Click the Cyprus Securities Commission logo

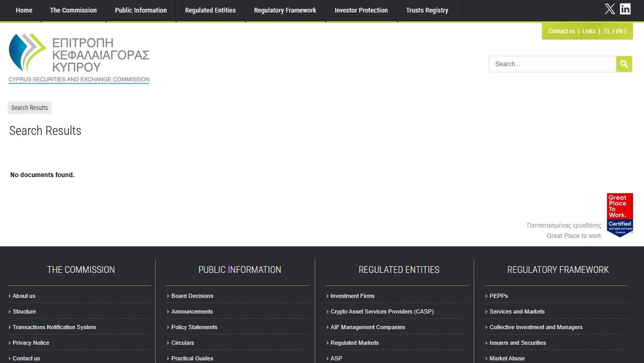click(x=79, y=58)
